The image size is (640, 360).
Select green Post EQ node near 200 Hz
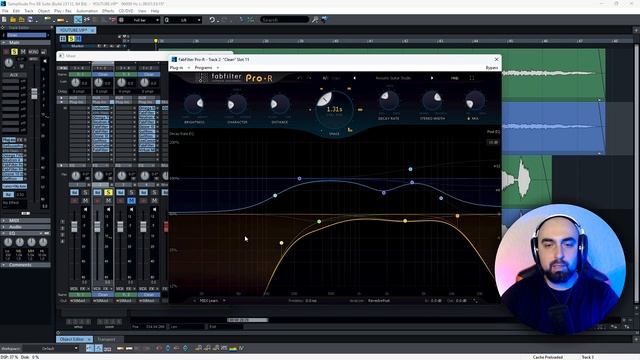tap(319, 222)
